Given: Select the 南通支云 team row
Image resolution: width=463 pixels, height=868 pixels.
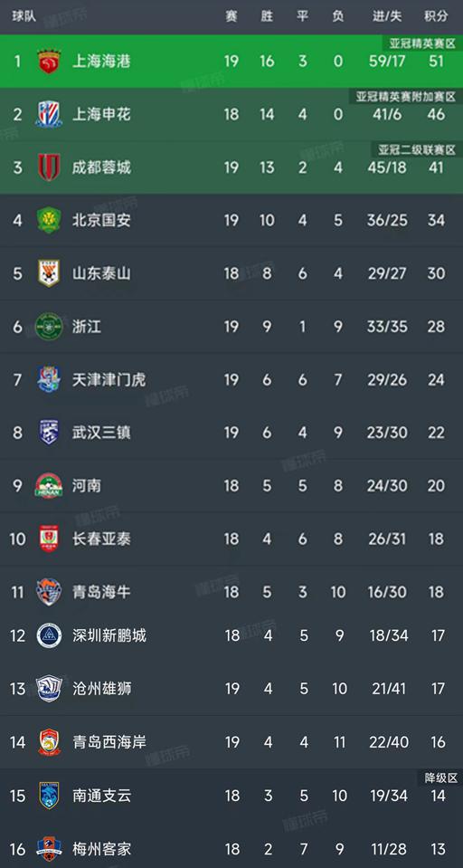Looking at the screenshot, I should coord(231,796).
